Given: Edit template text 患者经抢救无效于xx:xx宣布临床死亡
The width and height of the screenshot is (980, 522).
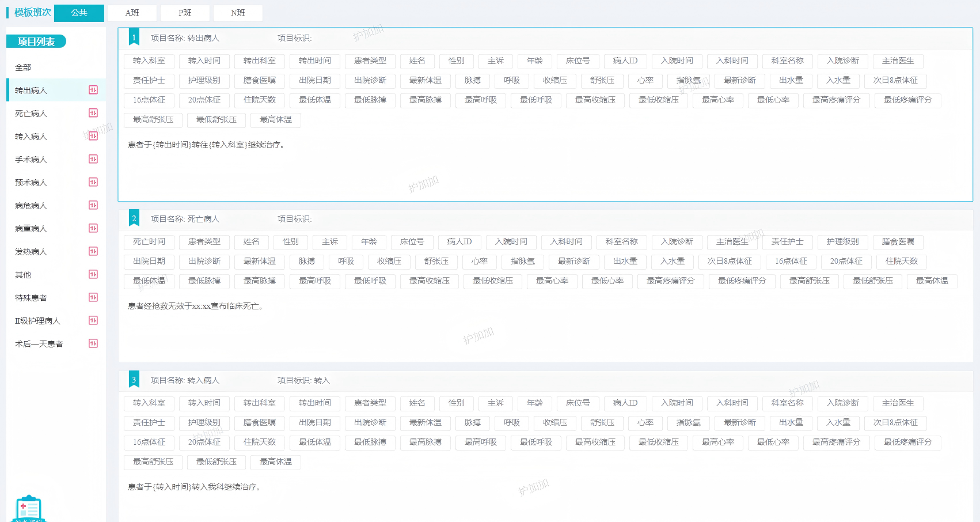Looking at the screenshot, I should click(x=197, y=307).
